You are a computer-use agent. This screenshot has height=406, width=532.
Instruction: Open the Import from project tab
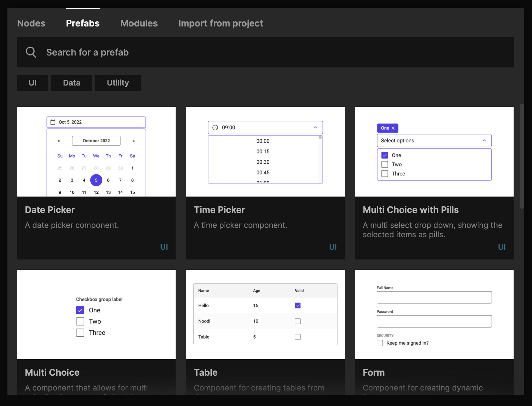(x=221, y=23)
